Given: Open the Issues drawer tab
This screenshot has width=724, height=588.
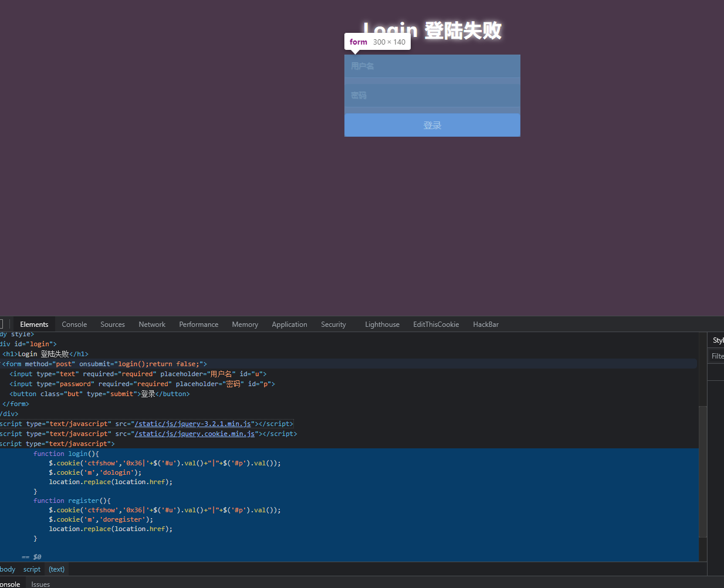Looking at the screenshot, I should [x=40, y=584].
